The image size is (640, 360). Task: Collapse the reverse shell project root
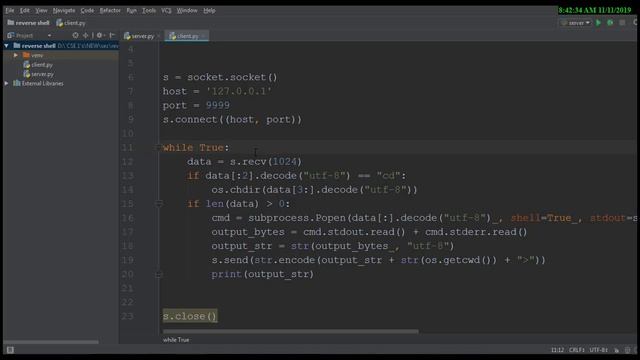(x=7, y=46)
